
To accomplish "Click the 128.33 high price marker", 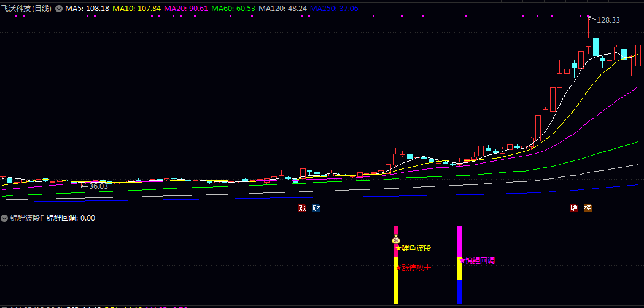I will [x=608, y=20].
